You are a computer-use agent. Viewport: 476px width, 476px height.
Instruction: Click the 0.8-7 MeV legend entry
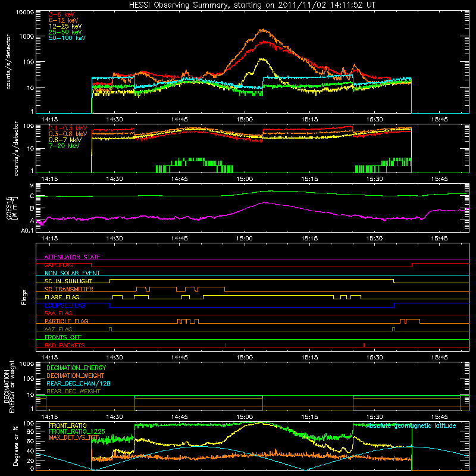(x=65, y=140)
